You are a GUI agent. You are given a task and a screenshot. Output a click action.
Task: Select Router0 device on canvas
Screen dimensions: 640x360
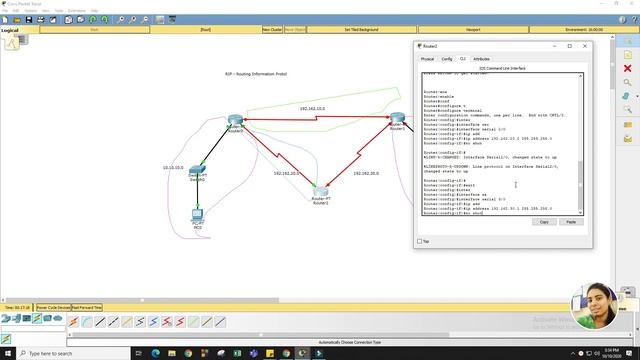(x=236, y=120)
